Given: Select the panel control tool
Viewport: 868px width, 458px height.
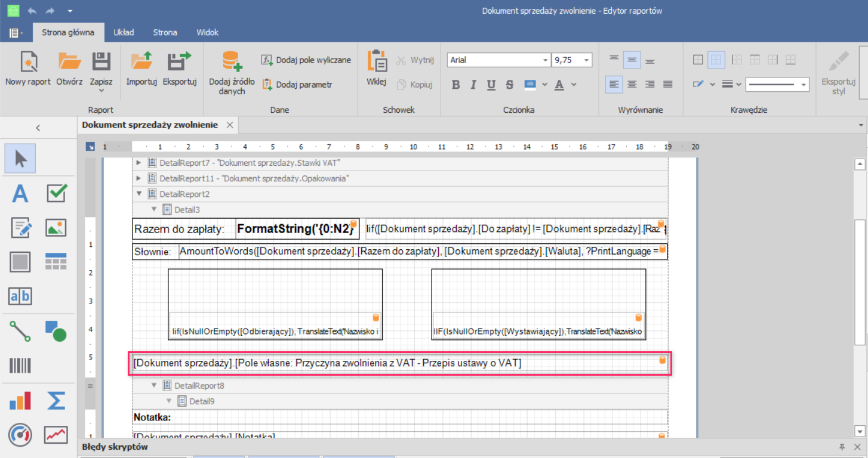Looking at the screenshot, I should coord(20,261).
